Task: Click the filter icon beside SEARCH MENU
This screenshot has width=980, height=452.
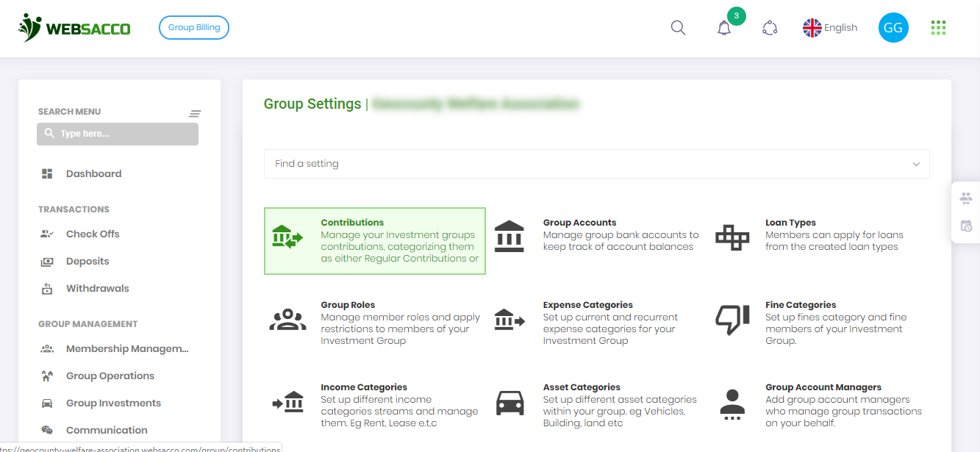Action: pos(195,113)
